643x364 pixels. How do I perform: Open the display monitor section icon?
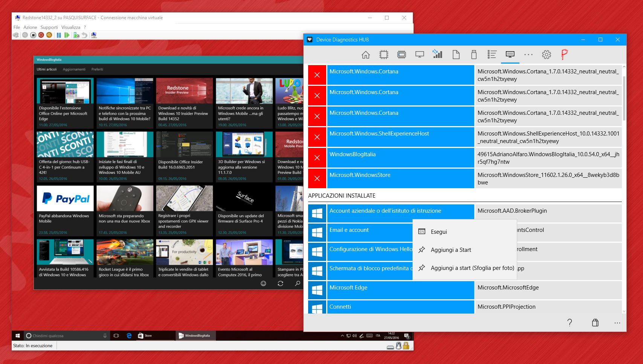click(420, 55)
